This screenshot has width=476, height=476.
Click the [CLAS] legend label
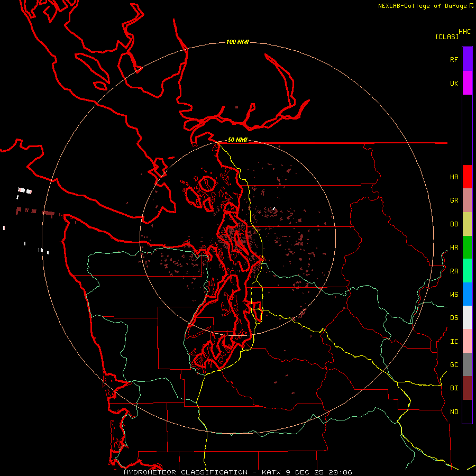click(447, 36)
